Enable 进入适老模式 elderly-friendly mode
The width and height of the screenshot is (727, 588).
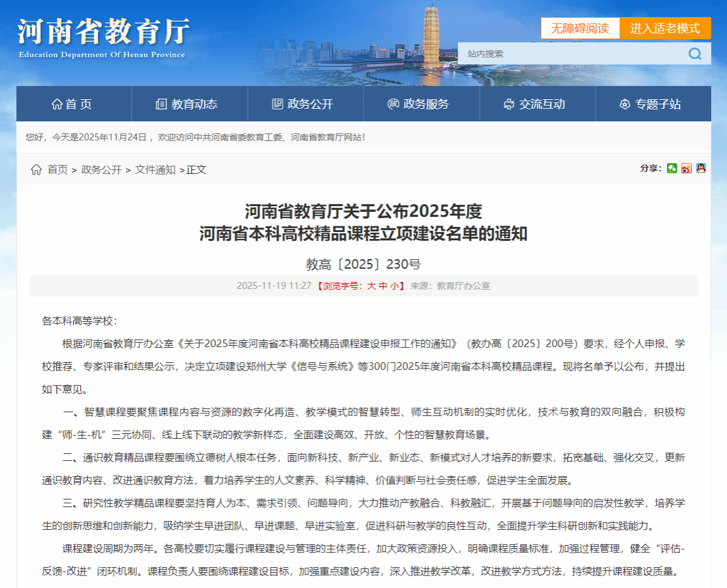click(665, 28)
